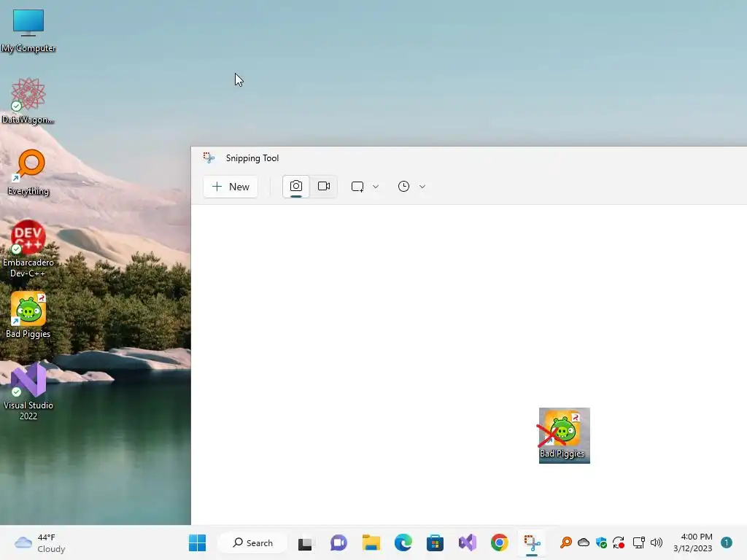Image resolution: width=747 pixels, height=560 pixels.
Task: Click the taskbar Search box
Action: [252, 542]
